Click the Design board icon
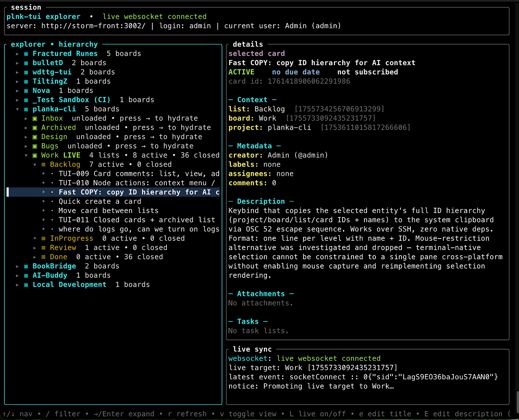 [35, 137]
